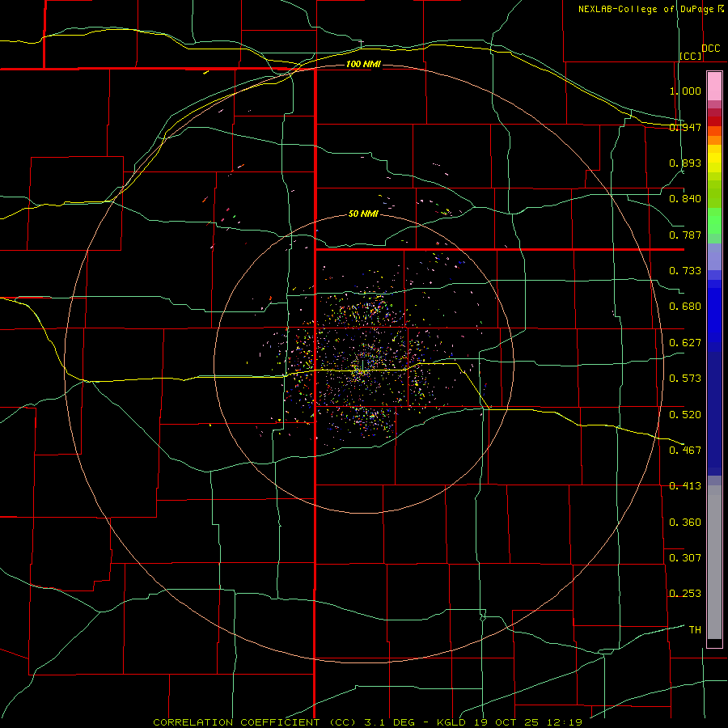Image resolution: width=728 pixels, height=728 pixels.
Task: Click the 0.520 color scale value
Action: (685, 415)
